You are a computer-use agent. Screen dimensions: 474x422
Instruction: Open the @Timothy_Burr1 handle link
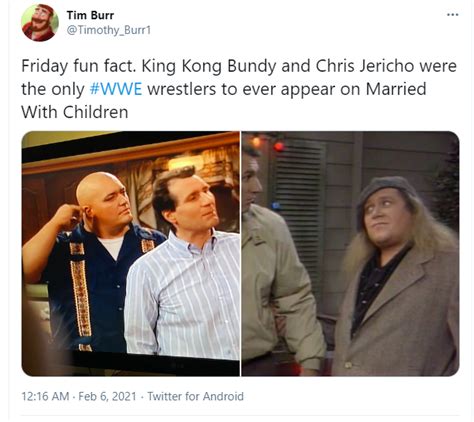[109, 30]
